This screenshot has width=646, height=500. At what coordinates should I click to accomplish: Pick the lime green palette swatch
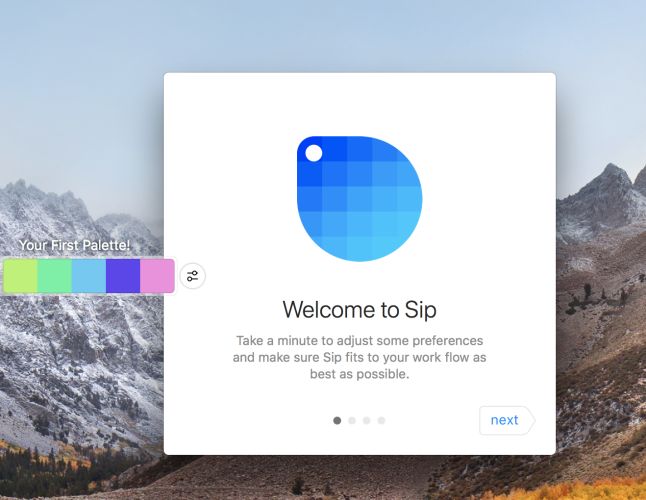pyautogui.click(x=20, y=276)
